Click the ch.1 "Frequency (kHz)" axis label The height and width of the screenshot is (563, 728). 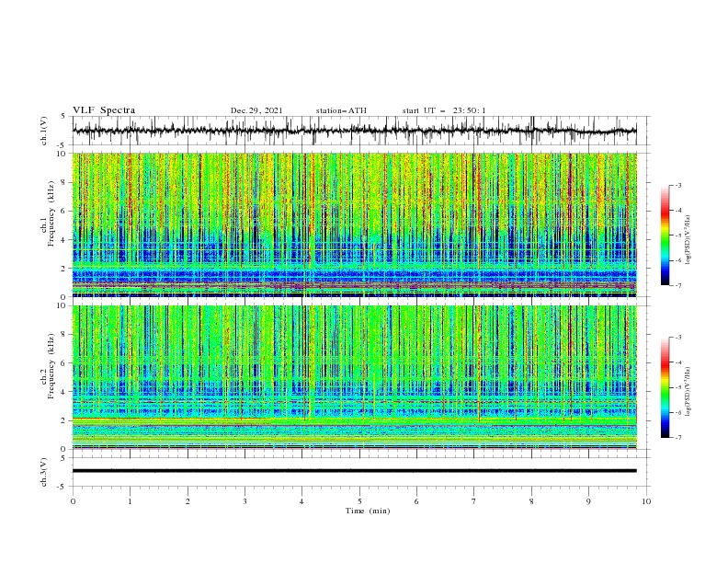click(x=51, y=213)
